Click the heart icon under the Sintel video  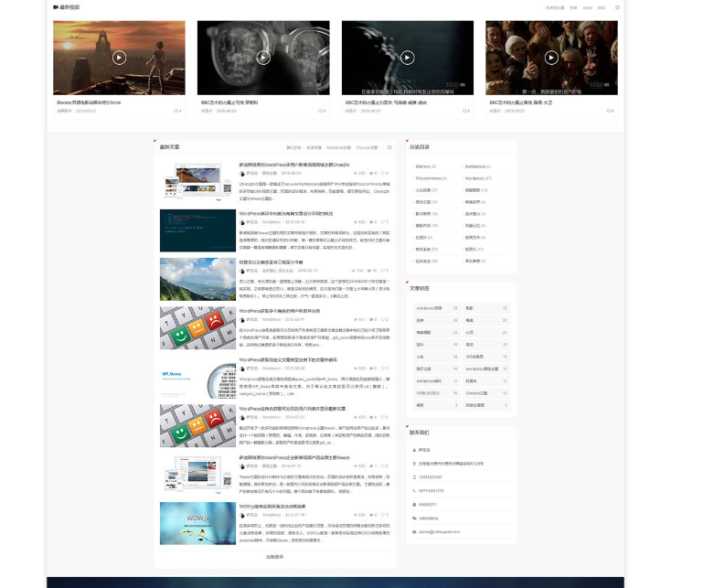[176, 111]
